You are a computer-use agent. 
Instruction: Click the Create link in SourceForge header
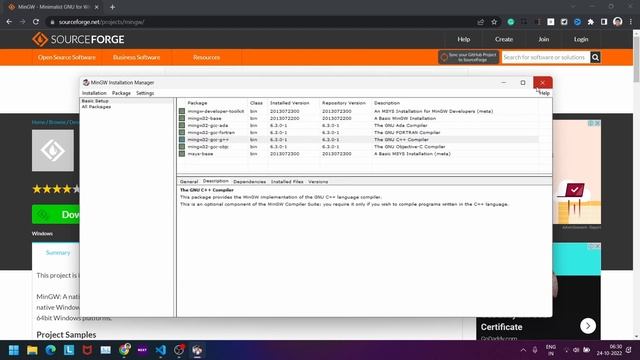[x=504, y=40]
